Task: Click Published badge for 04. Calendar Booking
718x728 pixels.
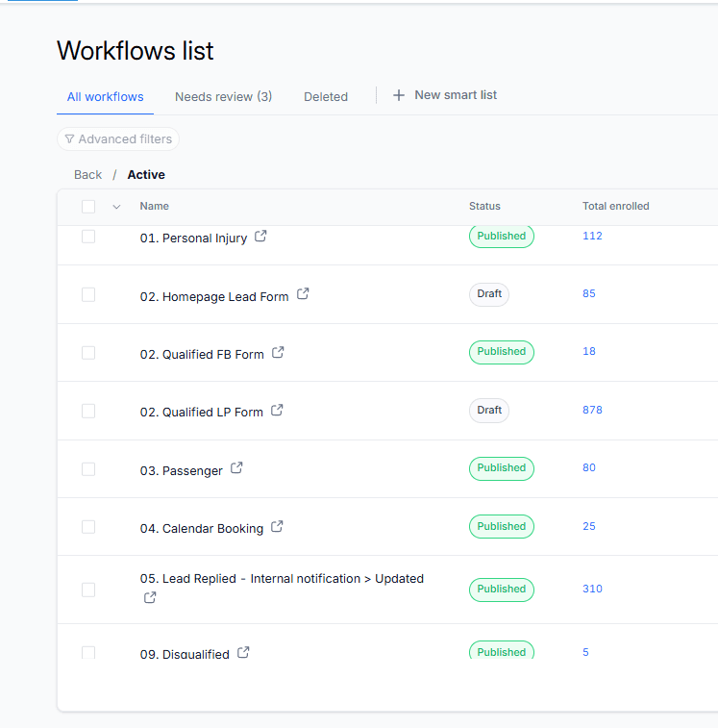Action: 502,526
